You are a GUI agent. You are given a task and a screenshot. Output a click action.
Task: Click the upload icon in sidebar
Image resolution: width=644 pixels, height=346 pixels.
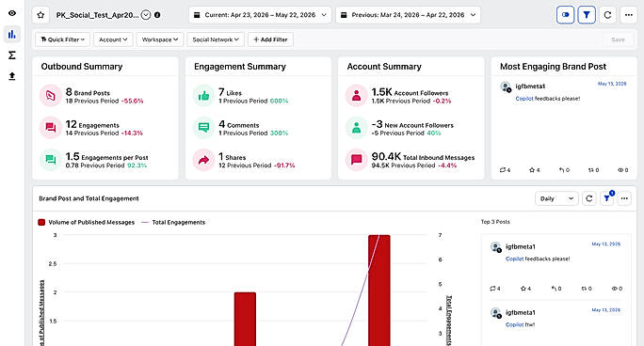[x=12, y=76]
